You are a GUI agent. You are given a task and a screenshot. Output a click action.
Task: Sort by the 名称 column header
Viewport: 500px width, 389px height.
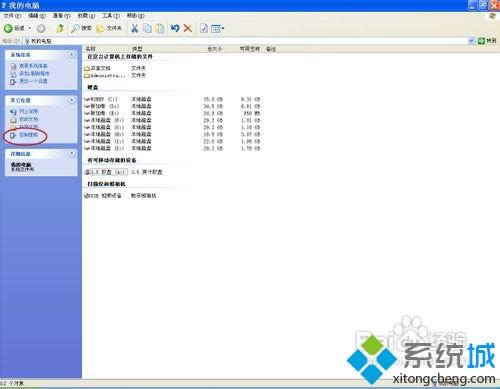[91, 49]
